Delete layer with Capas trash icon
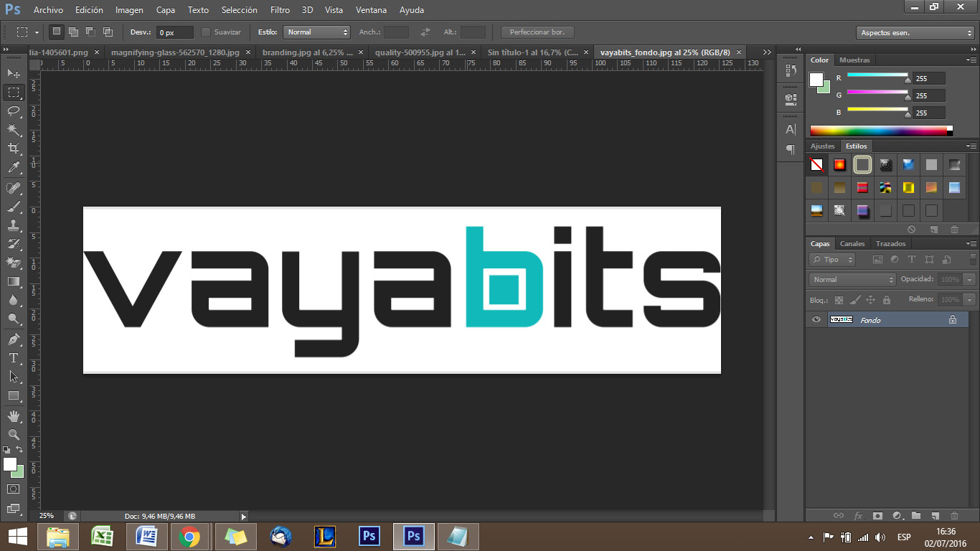This screenshot has height=551, width=980. coord(954,515)
